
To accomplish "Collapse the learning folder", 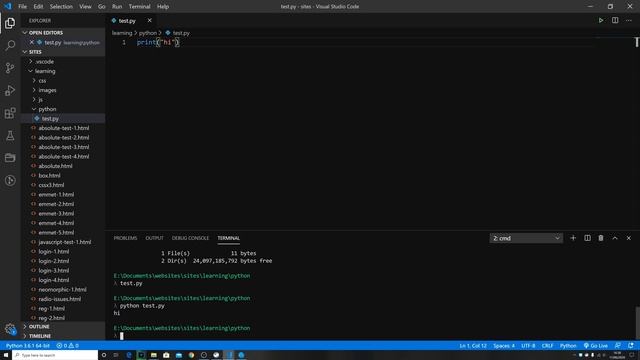I will pos(63,71).
